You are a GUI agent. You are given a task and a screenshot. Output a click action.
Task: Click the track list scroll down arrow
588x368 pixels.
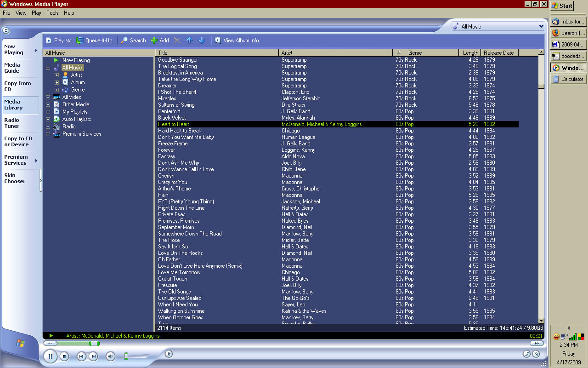pos(541,321)
